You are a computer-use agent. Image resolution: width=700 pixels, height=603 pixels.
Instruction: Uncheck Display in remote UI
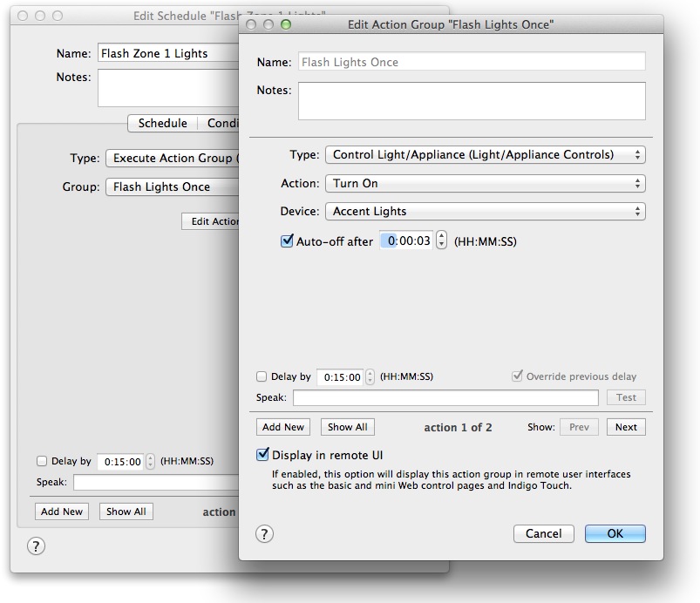tap(262, 455)
